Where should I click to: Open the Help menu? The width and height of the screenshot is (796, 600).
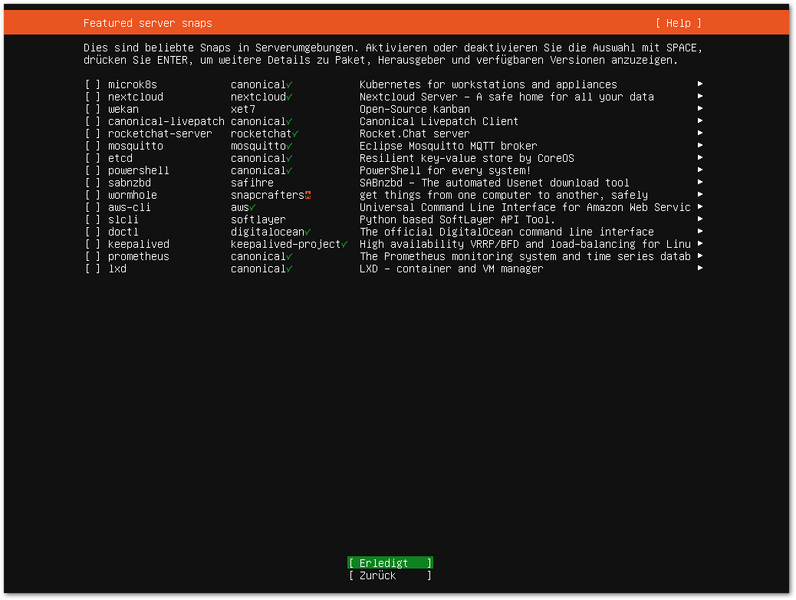pos(678,23)
